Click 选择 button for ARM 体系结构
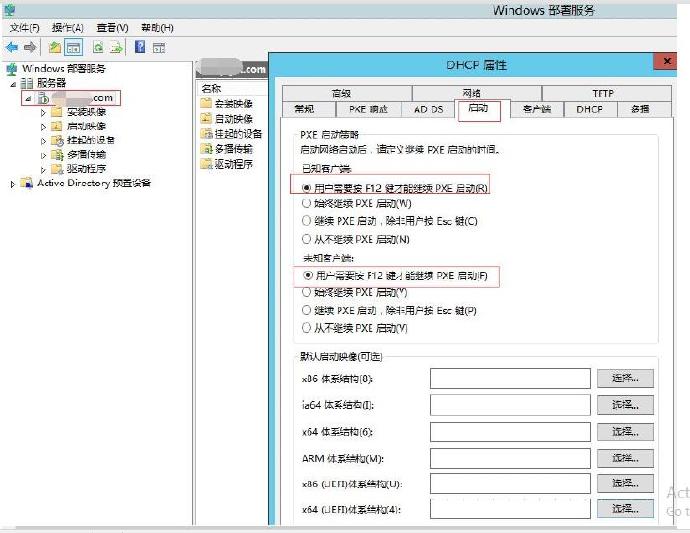 [625, 458]
